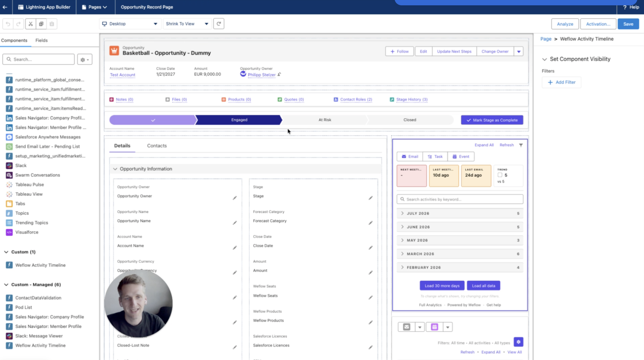Viewport: 644px width, 360px height.
Task: Click the purple calendar event icon button
Action: point(434,327)
